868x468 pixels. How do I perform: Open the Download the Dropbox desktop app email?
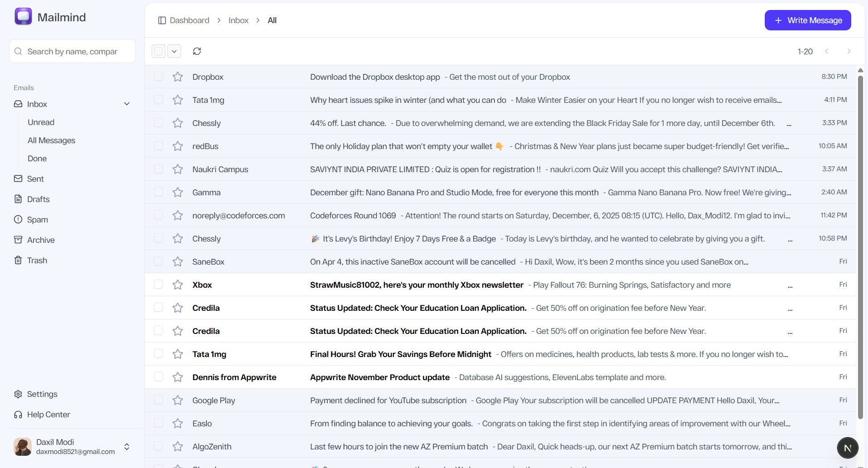click(x=500, y=77)
